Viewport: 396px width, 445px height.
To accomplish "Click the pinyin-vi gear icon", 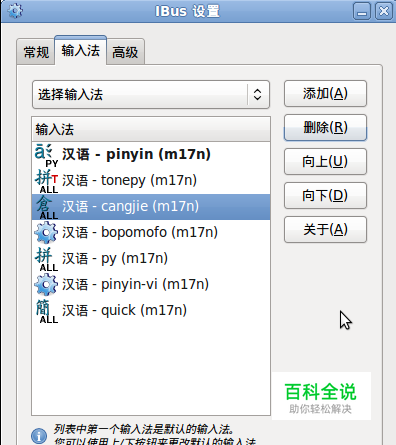I will (x=46, y=285).
